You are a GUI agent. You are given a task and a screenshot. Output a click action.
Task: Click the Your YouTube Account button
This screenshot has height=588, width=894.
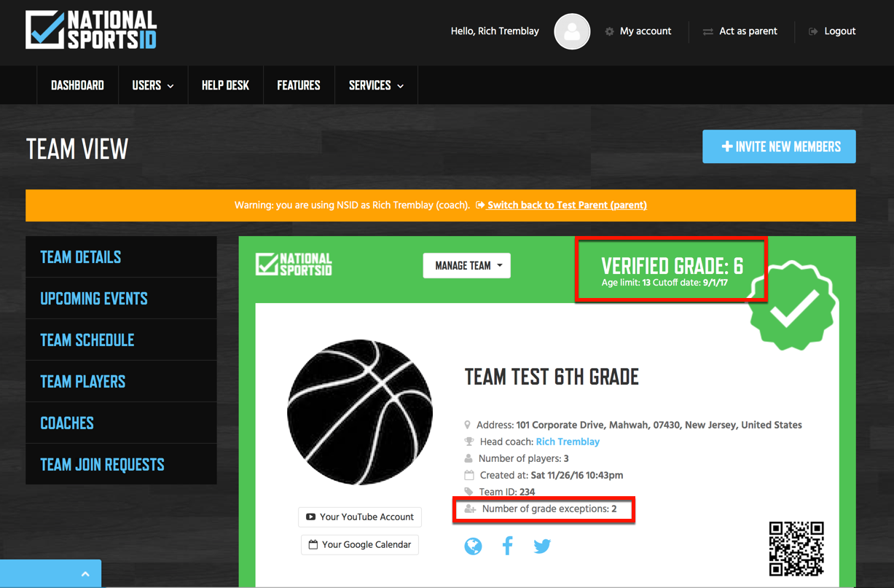360,517
